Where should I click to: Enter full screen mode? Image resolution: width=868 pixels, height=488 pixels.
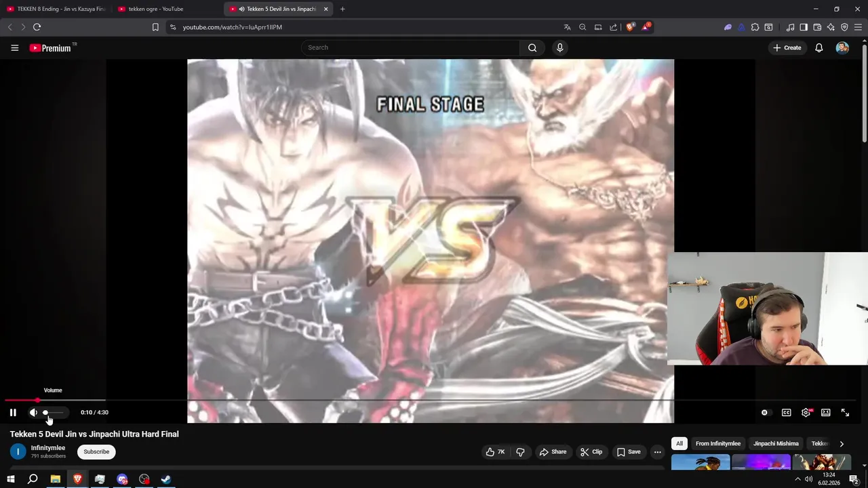tap(845, 412)
